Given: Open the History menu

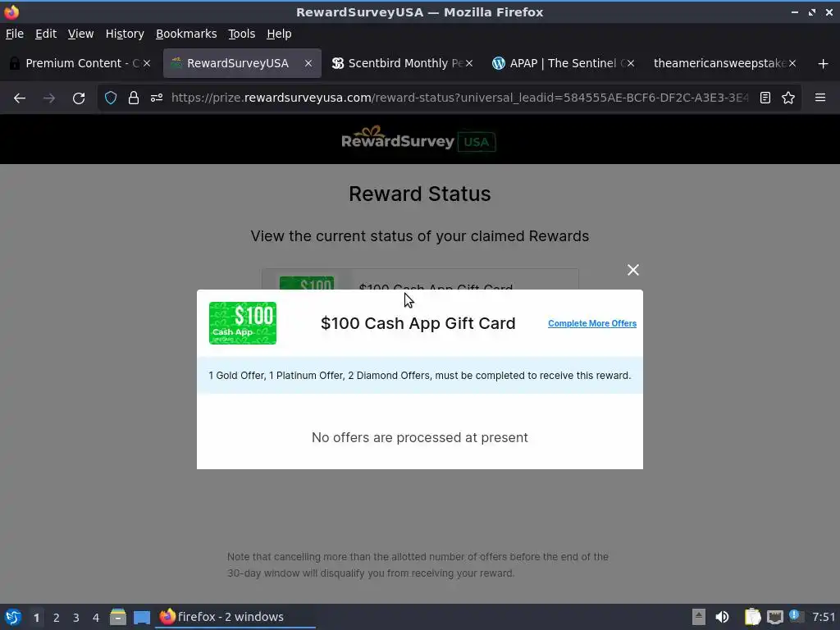Looking at the screenshot, I should tap(125, 34).
